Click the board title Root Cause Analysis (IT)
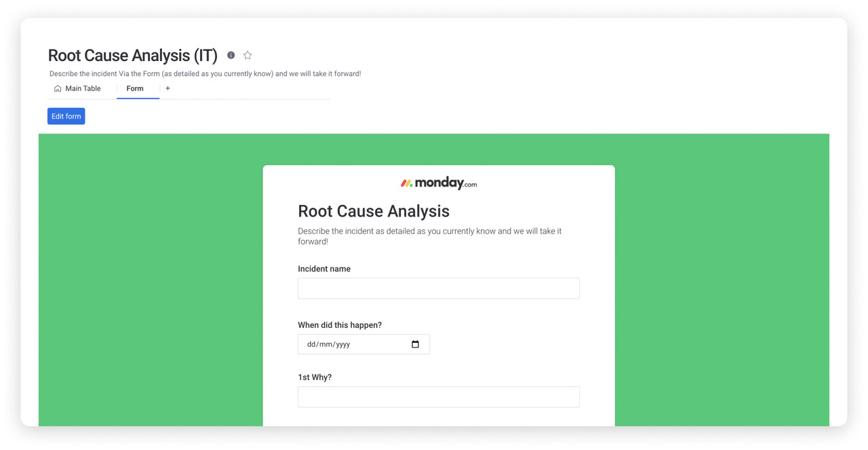Image resolution: width=868 pixels, height=450 pixels. pos(133,56)
